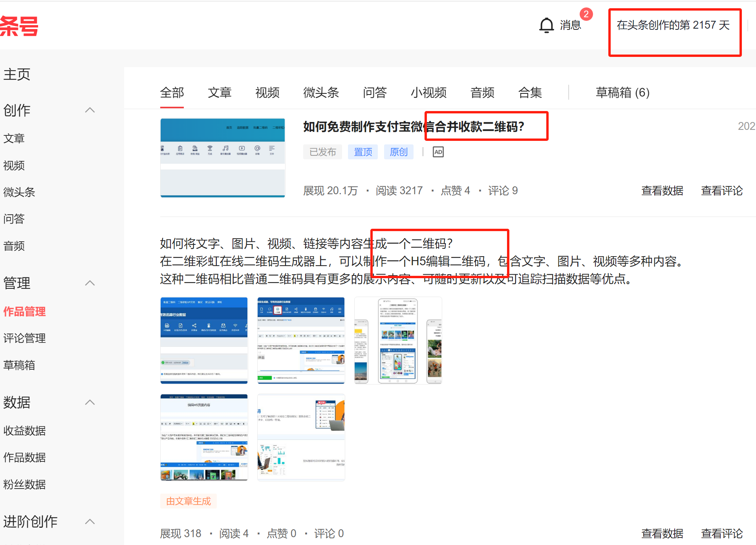756x545 pixels.
Task: Open third image showing phone mockups
Action: 398,340
